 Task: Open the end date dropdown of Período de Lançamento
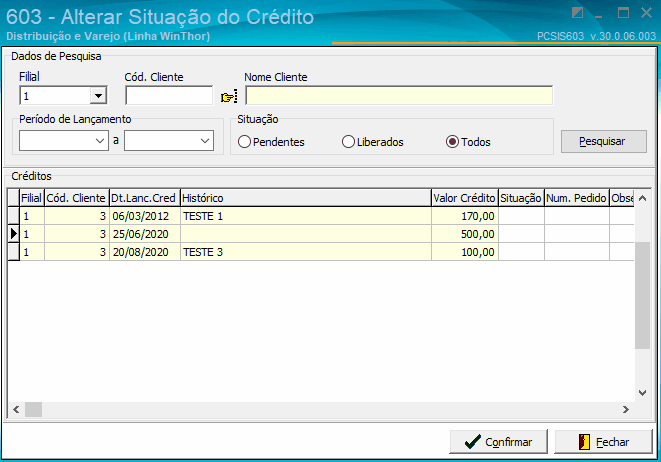(205, 141)
